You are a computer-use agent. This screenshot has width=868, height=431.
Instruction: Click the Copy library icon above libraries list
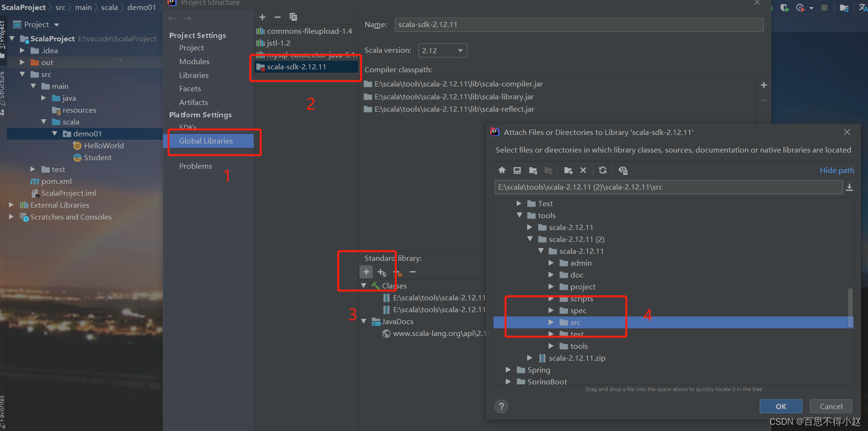pyautogui.click(x=293, y=17)
